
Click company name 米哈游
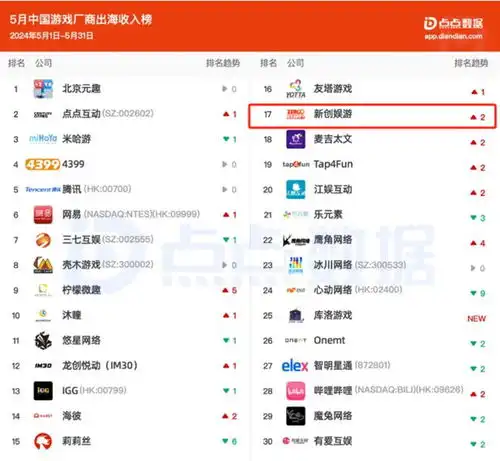[76, 139]
